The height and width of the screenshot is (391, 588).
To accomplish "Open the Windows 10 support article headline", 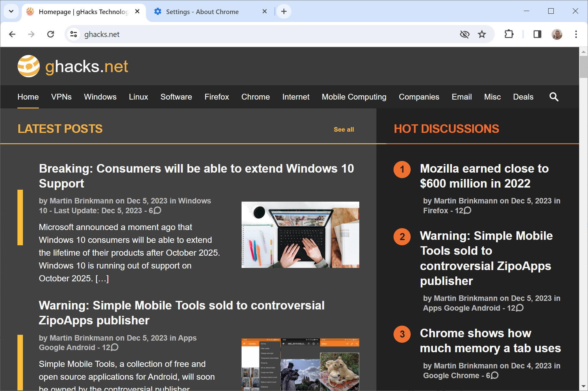I will 196,176.
